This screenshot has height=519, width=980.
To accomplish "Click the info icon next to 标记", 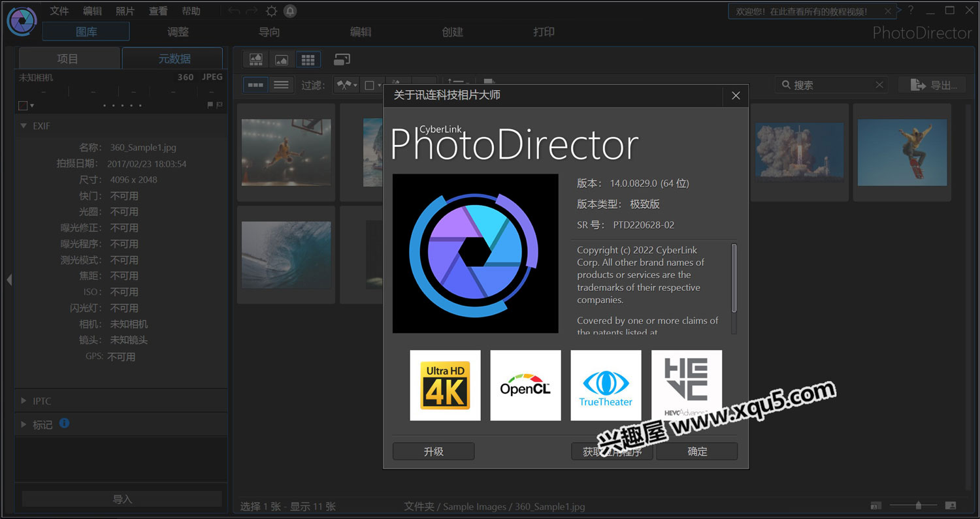I will 64,423.
